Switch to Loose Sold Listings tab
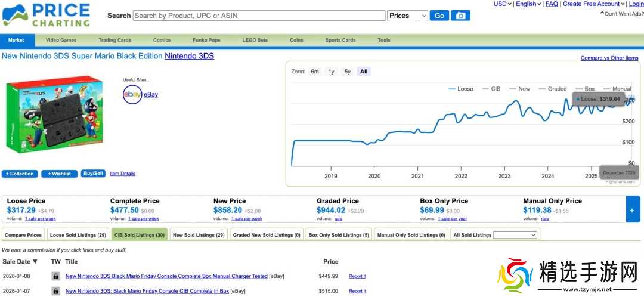This screenshot has height=297, width=644. (78, 235)
